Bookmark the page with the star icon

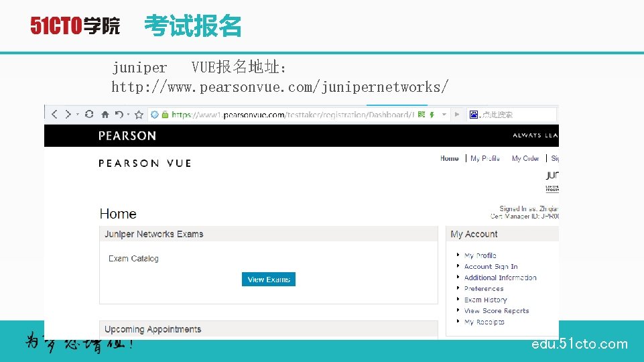click(139, 115)
